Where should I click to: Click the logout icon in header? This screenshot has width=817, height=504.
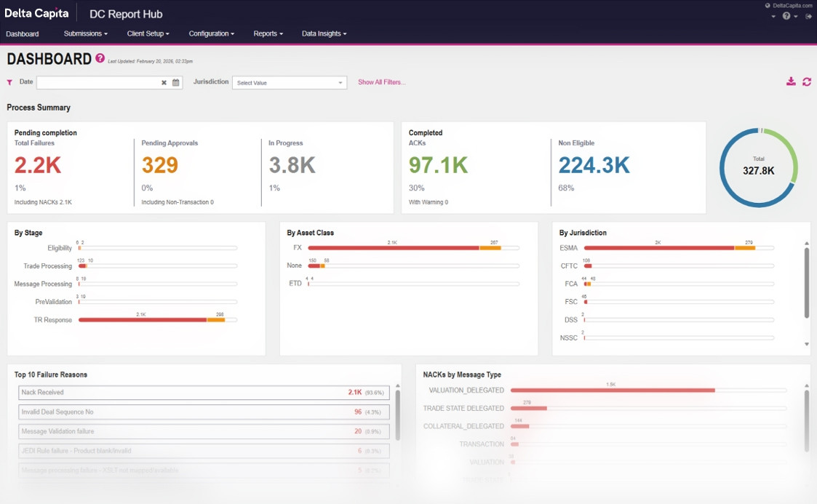tap(809, 16)
